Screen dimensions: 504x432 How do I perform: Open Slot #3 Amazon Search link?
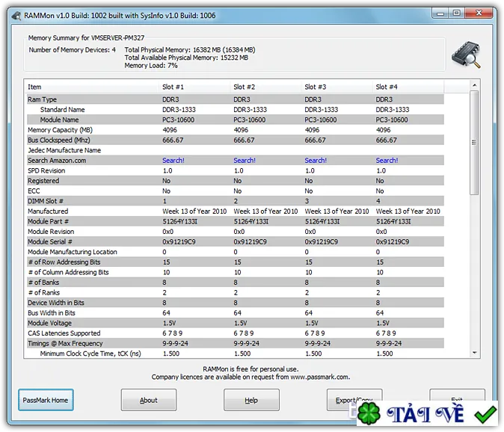pyautogui.click(x=316, y=160)
